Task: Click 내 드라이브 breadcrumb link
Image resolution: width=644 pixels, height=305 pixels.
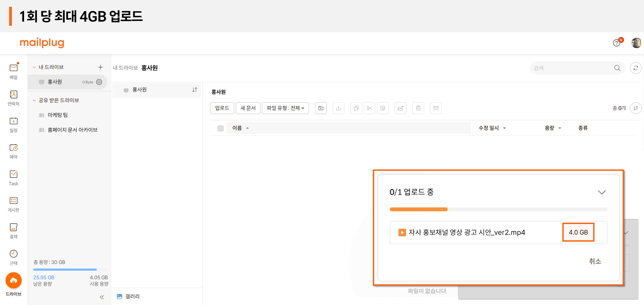Action: [125, 68]
